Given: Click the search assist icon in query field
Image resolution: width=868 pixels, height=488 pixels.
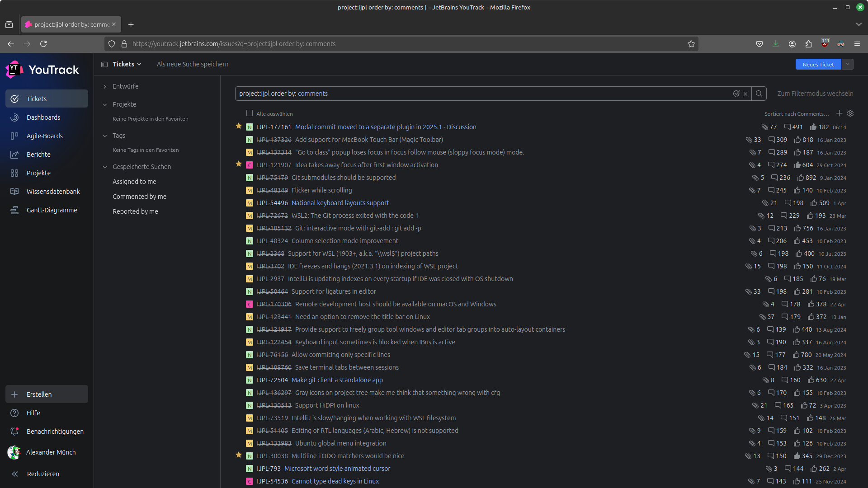Looking at the screenshot, I should click(x=736, y=94).
